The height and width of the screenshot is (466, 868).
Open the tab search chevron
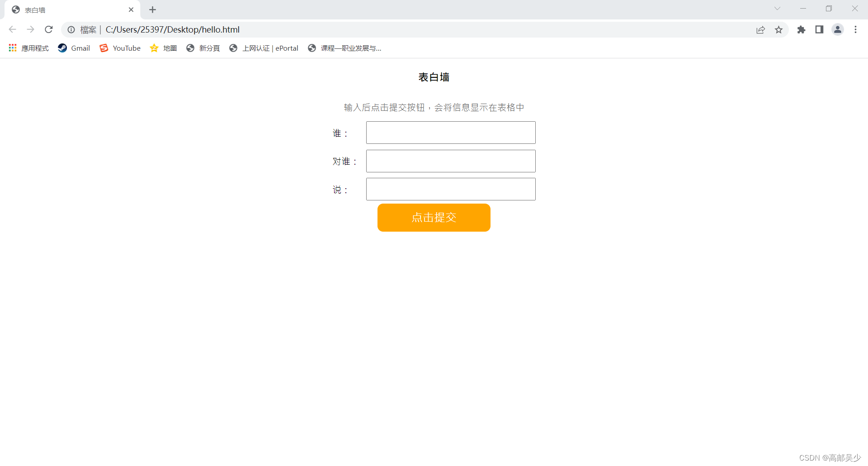[x=778, y=9]
